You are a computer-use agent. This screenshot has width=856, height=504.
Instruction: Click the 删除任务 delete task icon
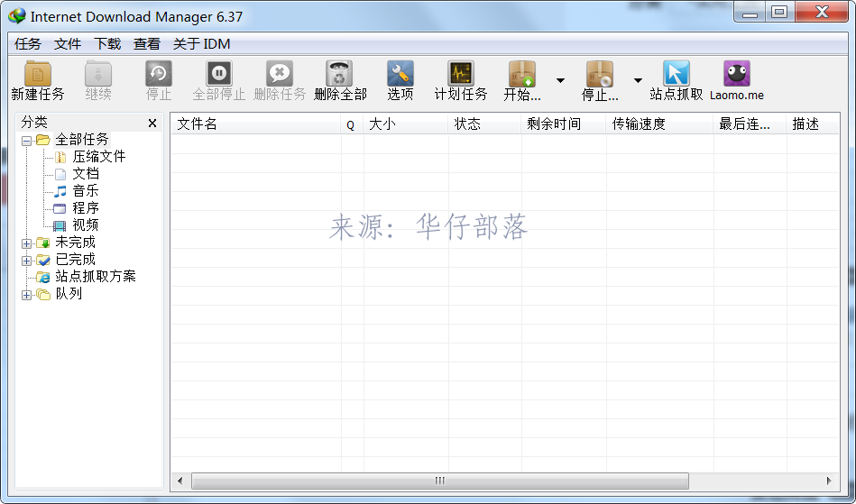coord(280,74)
